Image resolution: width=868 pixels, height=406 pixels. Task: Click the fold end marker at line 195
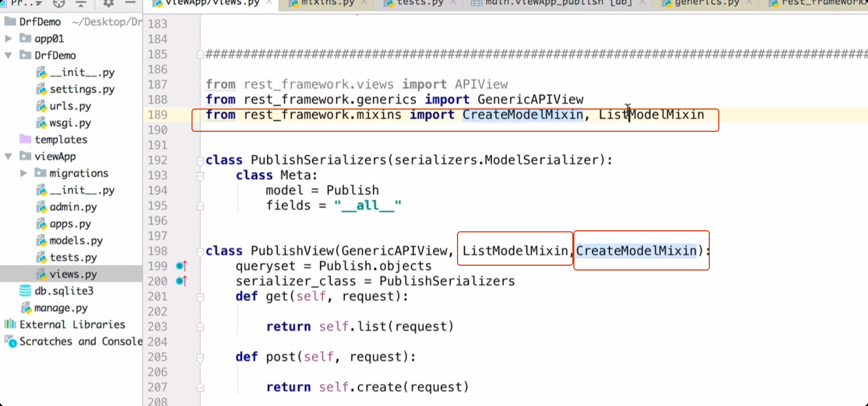tap(200, 206)
